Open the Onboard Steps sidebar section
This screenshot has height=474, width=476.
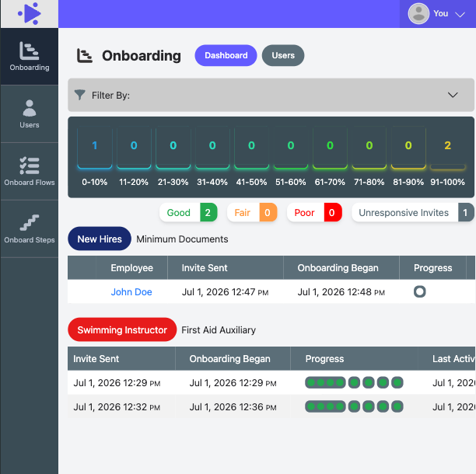point(30,229)
